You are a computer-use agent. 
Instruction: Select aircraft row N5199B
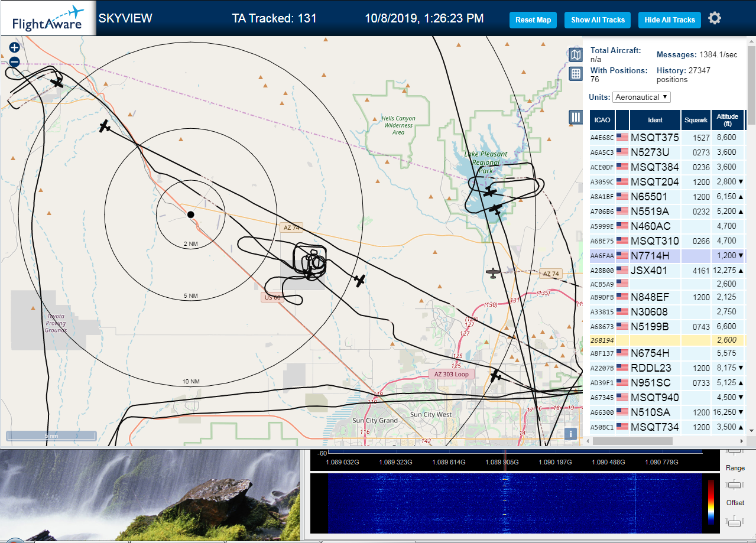coord(667,326)
